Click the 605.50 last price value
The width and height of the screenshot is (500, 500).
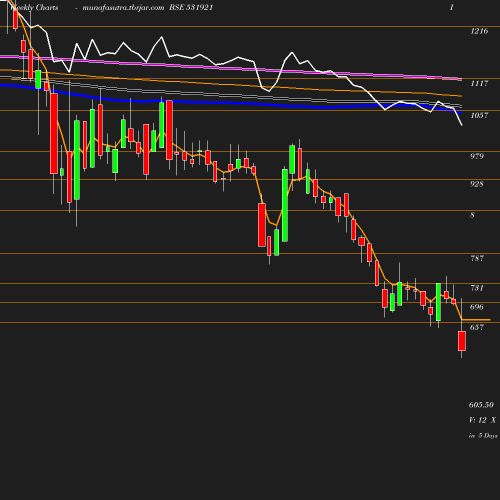click(481, 405)
